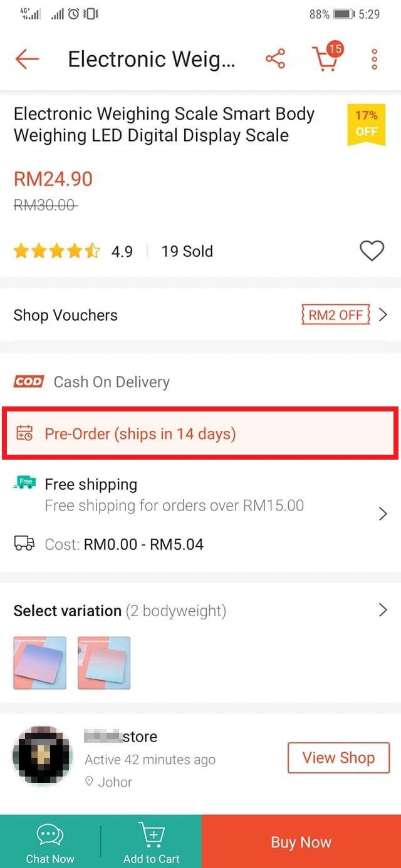The image size is (401, 868).
Task: Open the View Shop button
Action: 338,758
